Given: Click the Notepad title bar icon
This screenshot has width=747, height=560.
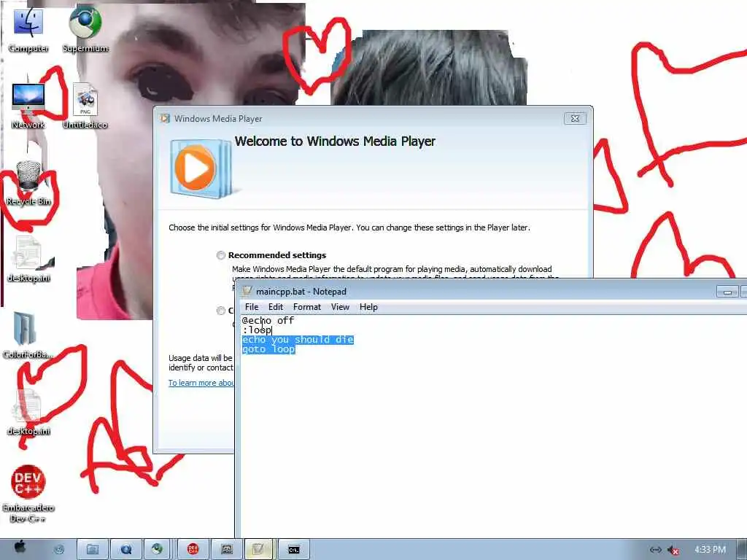Looking at the screenshot, I should point(247,291).
